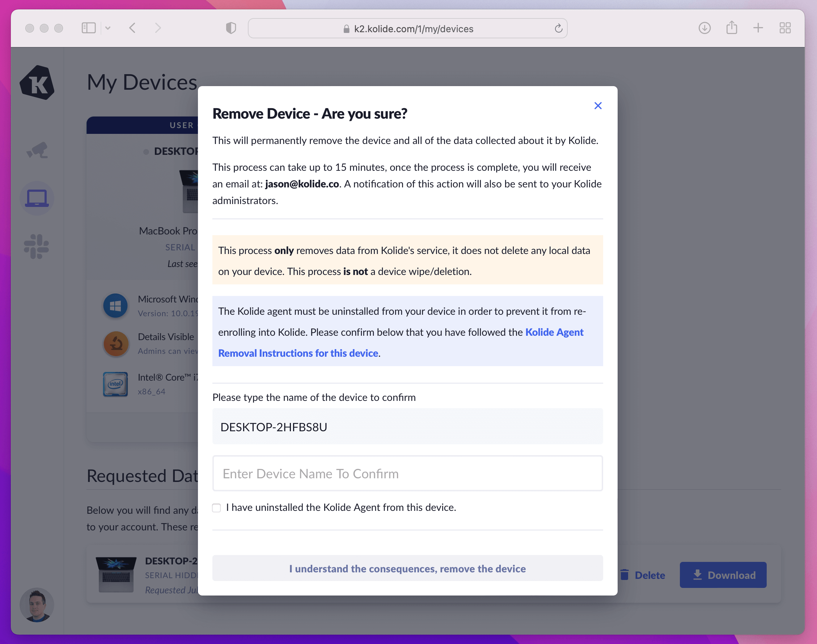Click the Safari address bar URL
This screenshot has width=817, height=644.
point(413,29)
